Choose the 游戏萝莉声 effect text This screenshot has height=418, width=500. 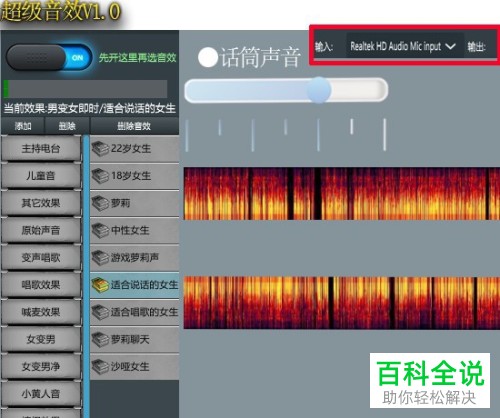pos(135,258)
